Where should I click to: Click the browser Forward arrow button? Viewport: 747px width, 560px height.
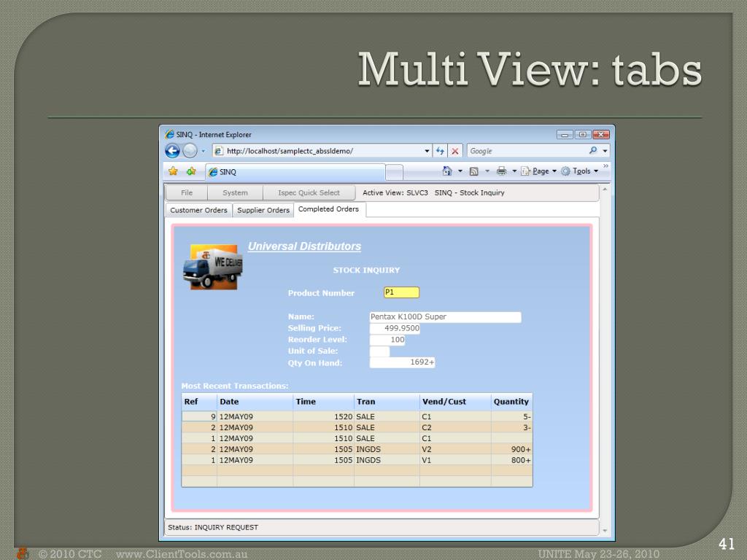pyautogui.click(x=190, y=151)
